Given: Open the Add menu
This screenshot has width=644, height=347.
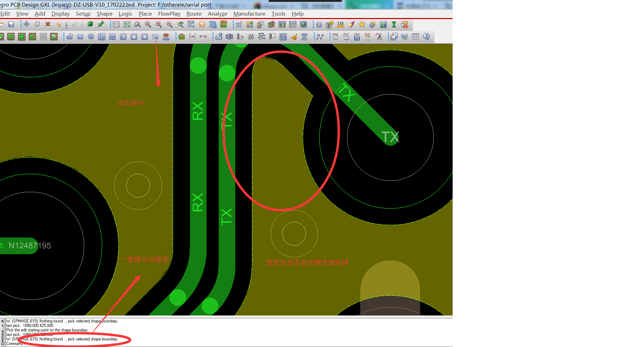Looking at the screenshot, I should pos(40,14).
